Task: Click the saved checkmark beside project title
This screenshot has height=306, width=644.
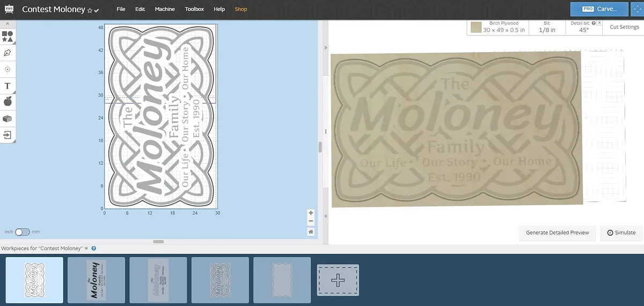Action: pos(97,10)
